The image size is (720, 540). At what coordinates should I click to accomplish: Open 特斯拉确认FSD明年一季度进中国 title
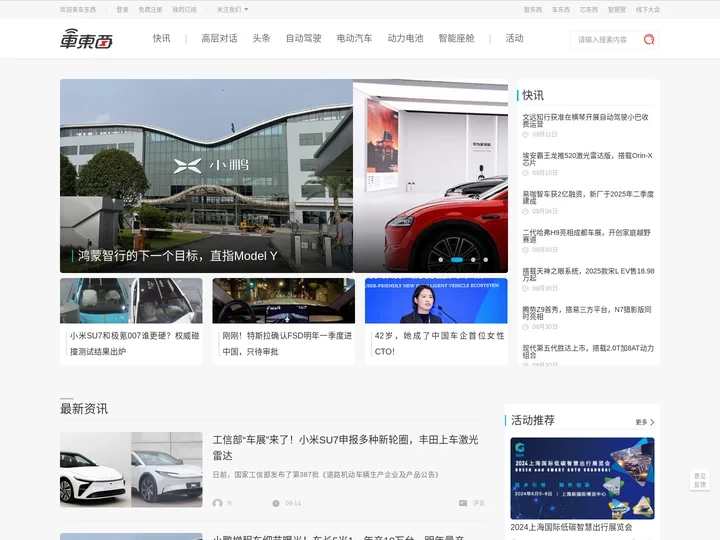coord(287,343)
